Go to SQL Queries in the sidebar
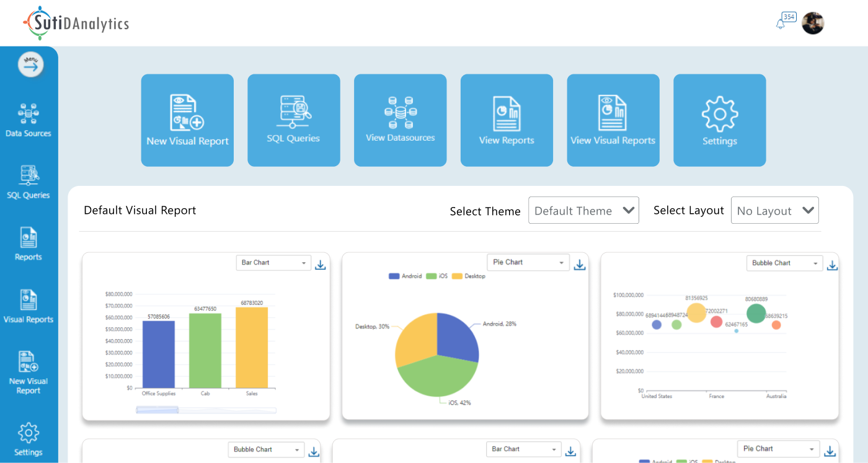868x463 pixels. point(29,182)
